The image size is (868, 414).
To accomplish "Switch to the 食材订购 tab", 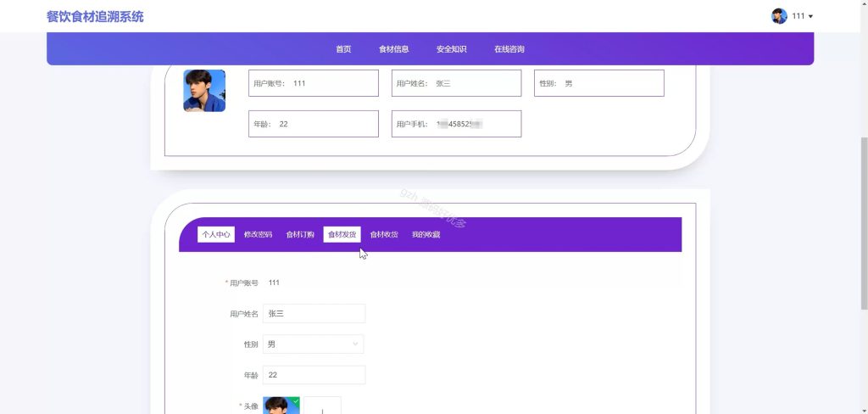I will (300, 234).
